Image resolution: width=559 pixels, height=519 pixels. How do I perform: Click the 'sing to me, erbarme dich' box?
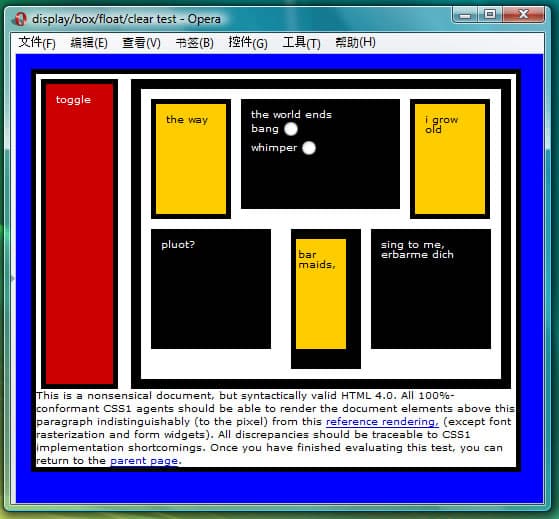coord(431,289)
